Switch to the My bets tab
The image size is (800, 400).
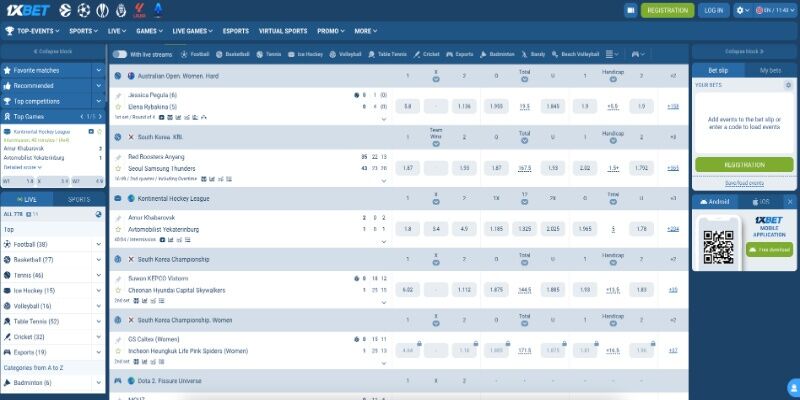point(770,70)
